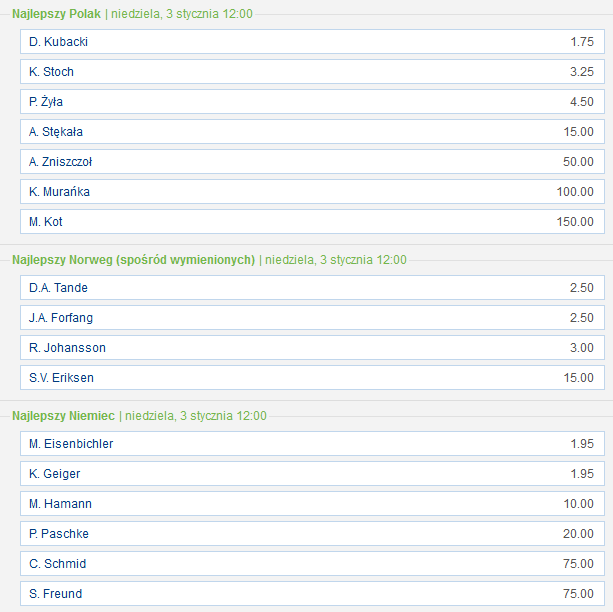Expand the Najlepszy Niemiec market header
This screenshot has width=613, height=612.
tap(64, 416)
